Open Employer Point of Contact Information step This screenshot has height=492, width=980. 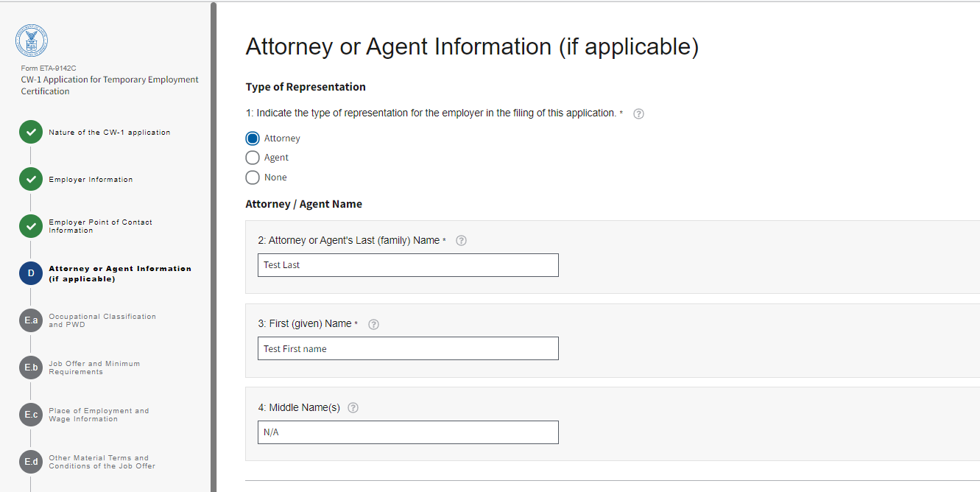pos(100,226)
